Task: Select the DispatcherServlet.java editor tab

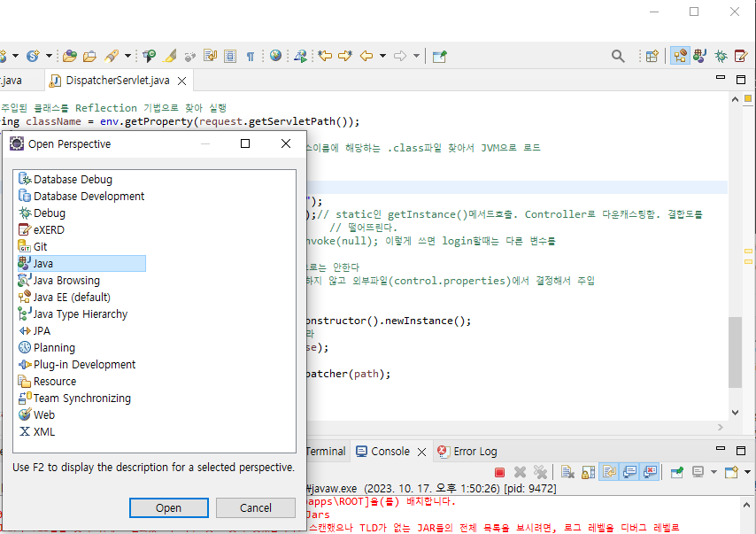Action: [117, 81]
